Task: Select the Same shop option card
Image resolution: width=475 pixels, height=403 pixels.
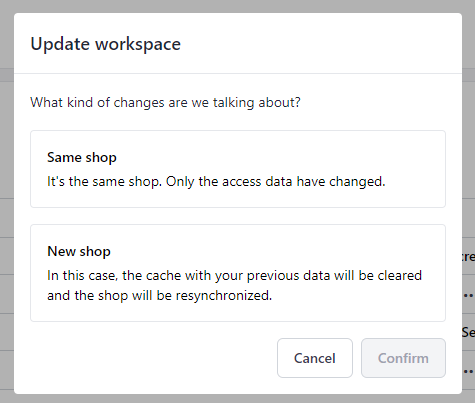Action: (238, 169)
